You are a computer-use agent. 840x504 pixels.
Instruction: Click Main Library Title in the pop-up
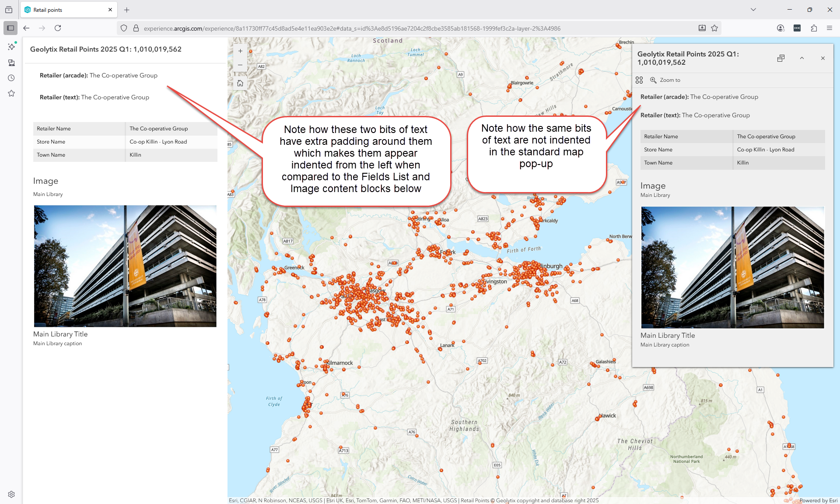point(668,336)
